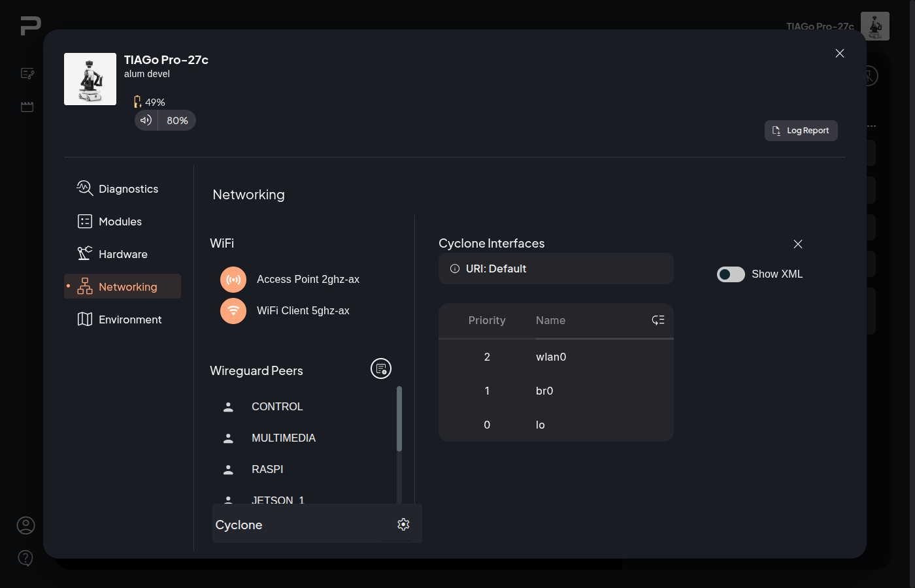This screenshot has height=588, width=915.
Task: Select the RASPI peer
Action: pos(267,469)
